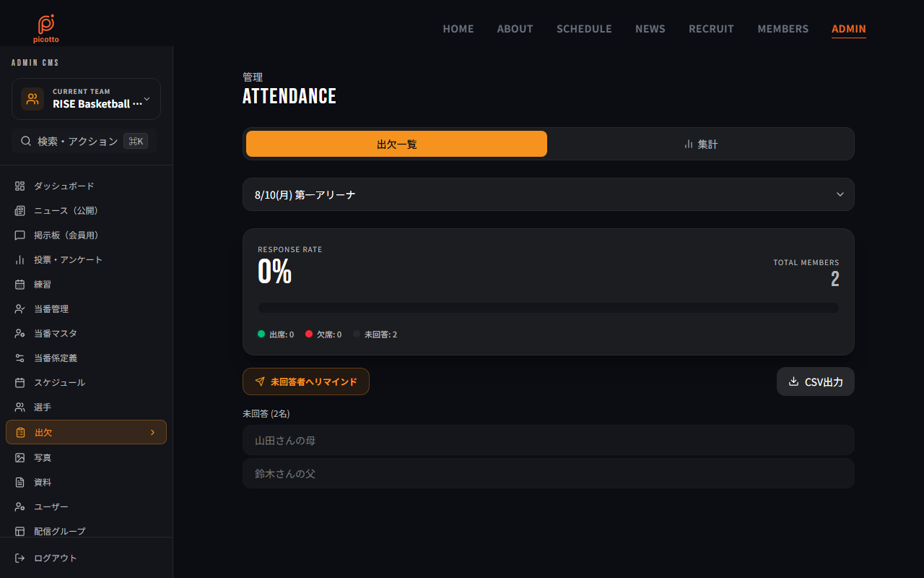Click the 検索・アクション search field
924x578 pixels.
(84, 141)
